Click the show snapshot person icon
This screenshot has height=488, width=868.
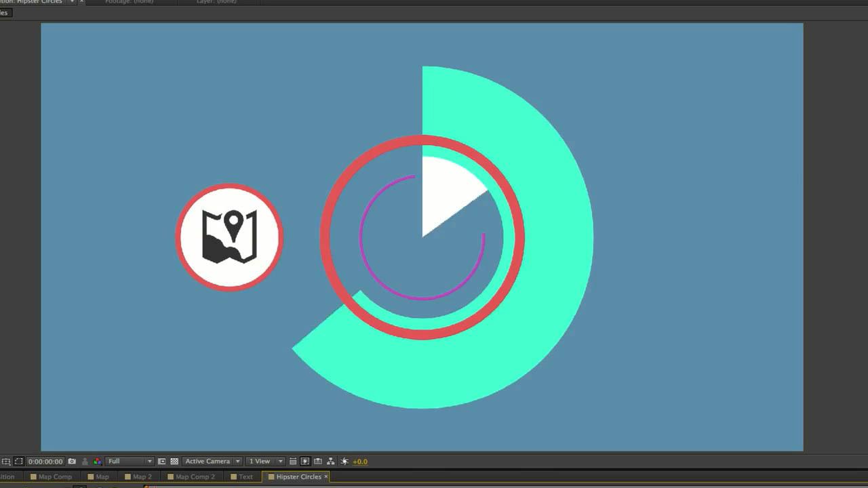[x=85, y=461]
